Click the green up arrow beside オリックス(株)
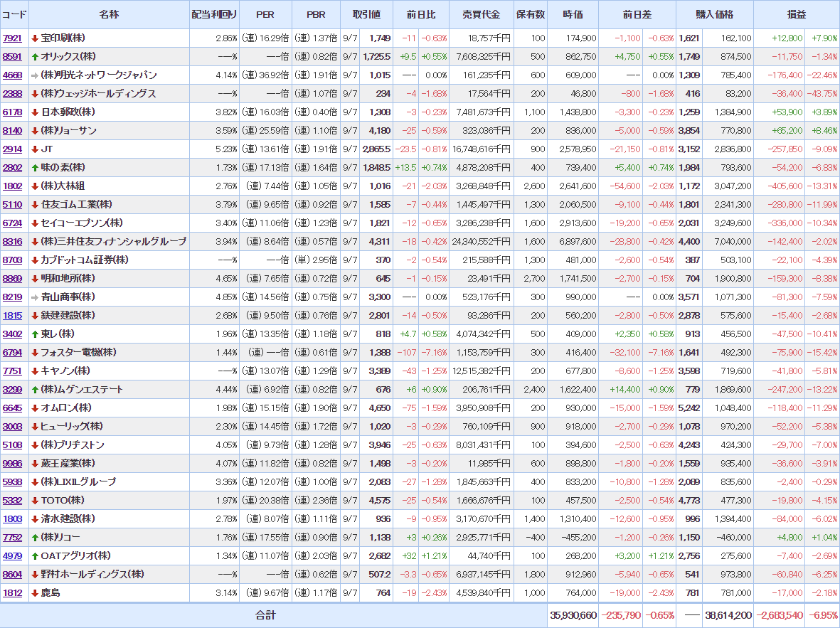840x628 pixels. [x=35, y=57]
